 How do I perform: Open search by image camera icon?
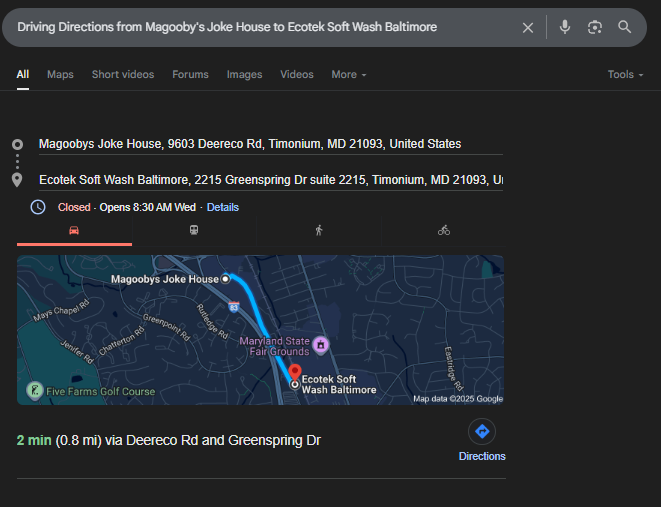595,27
